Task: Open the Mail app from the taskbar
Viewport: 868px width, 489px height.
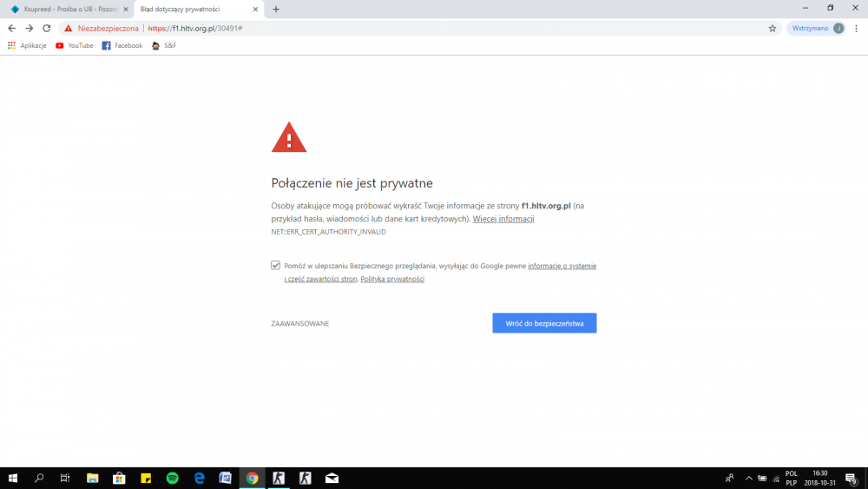Action: coord(332,478)
